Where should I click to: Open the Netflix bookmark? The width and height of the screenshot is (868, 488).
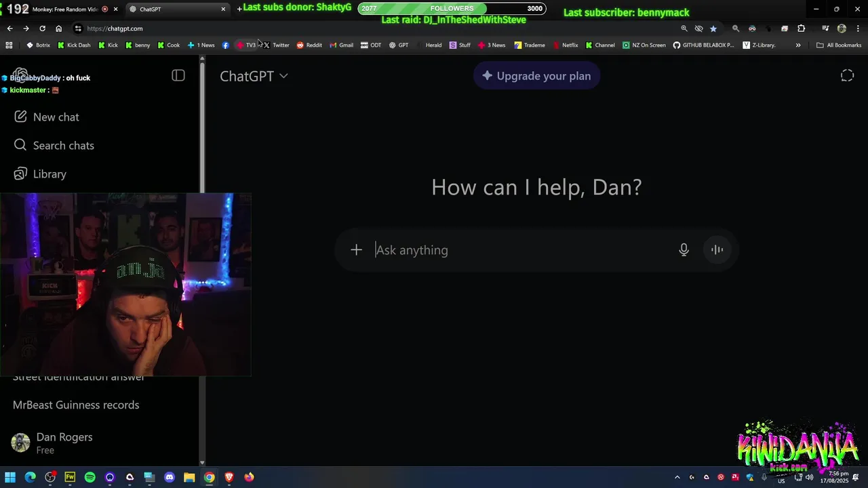coord(566,45)
